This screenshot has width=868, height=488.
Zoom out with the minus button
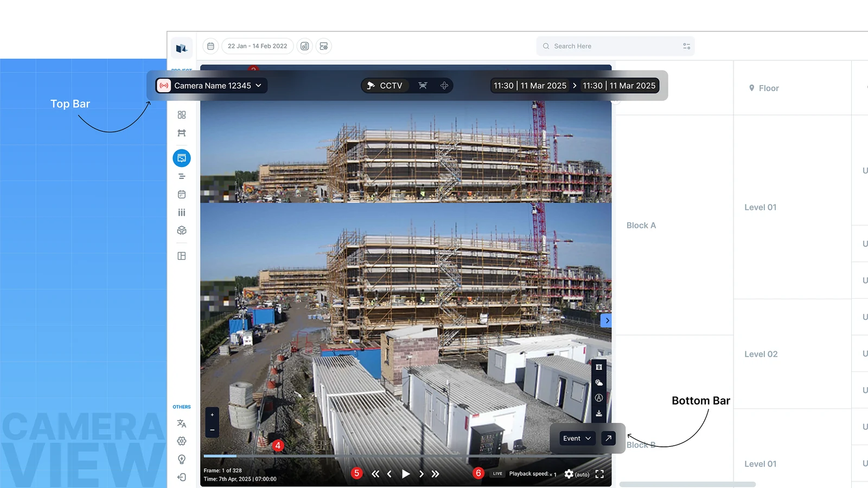212,430
